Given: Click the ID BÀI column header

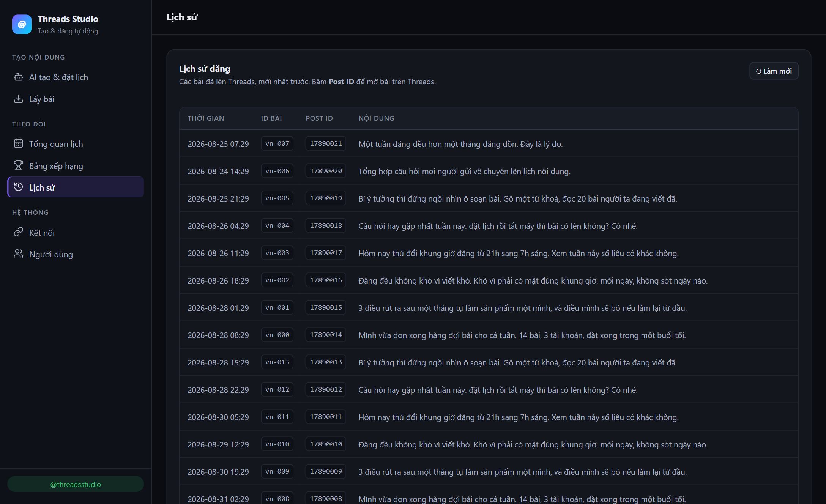Looking at the screenshot, I should 271,118.
